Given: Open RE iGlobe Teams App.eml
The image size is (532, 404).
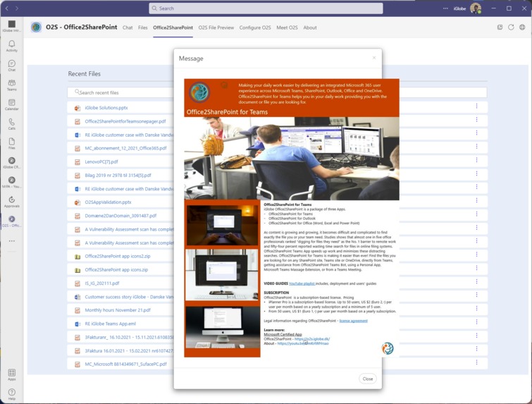Looking at the screenshot, I should click(x=110, y=324).
